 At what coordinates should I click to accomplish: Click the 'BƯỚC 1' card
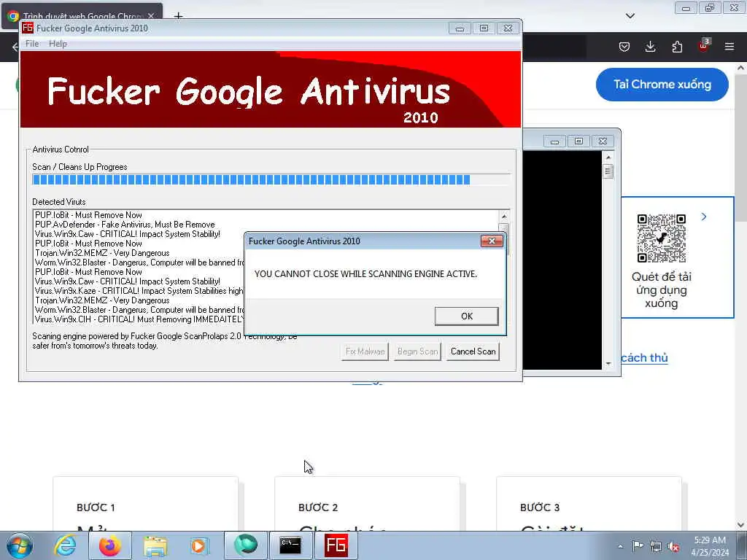(x=145, y=504)
